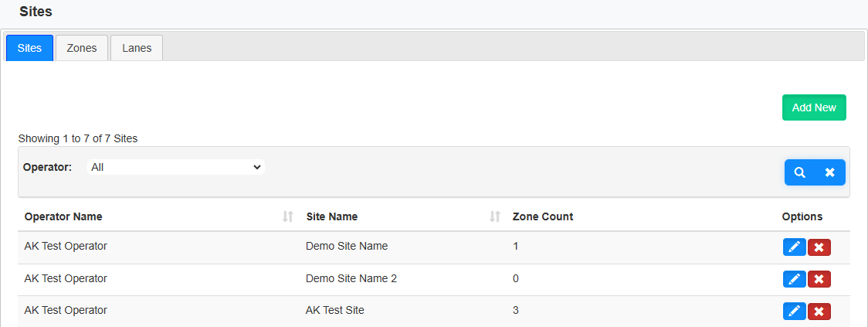Click the Operator Name column header

(63, 216)
